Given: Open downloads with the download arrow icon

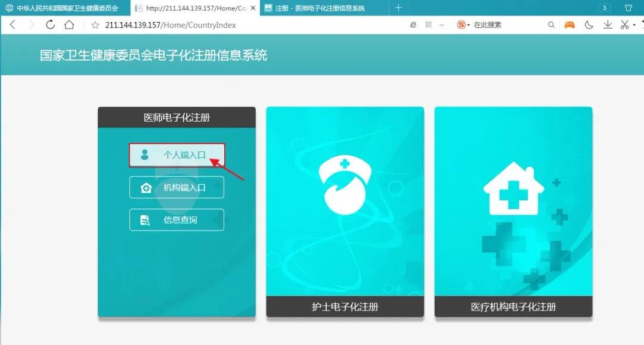Looking at the screenshot, I should click(608, 25).
